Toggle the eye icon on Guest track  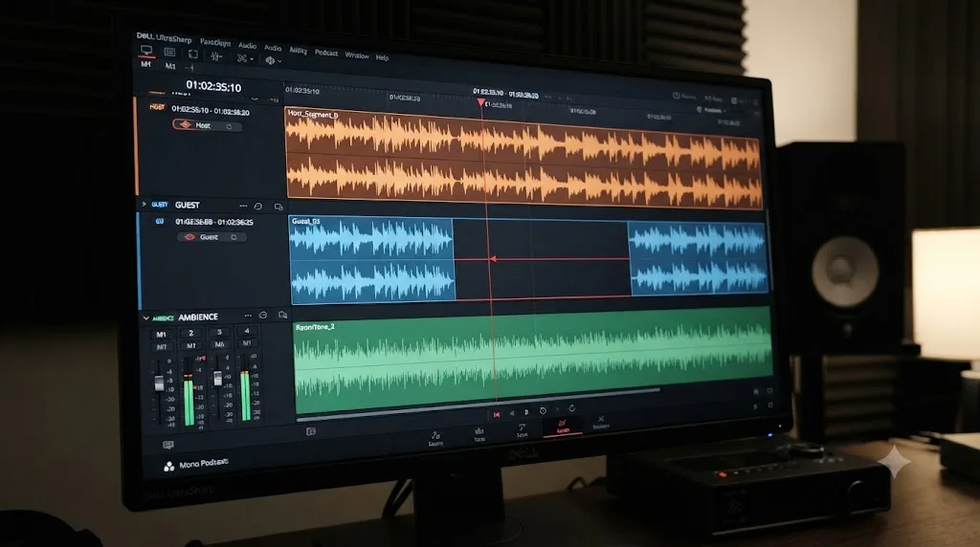point(190,236)
